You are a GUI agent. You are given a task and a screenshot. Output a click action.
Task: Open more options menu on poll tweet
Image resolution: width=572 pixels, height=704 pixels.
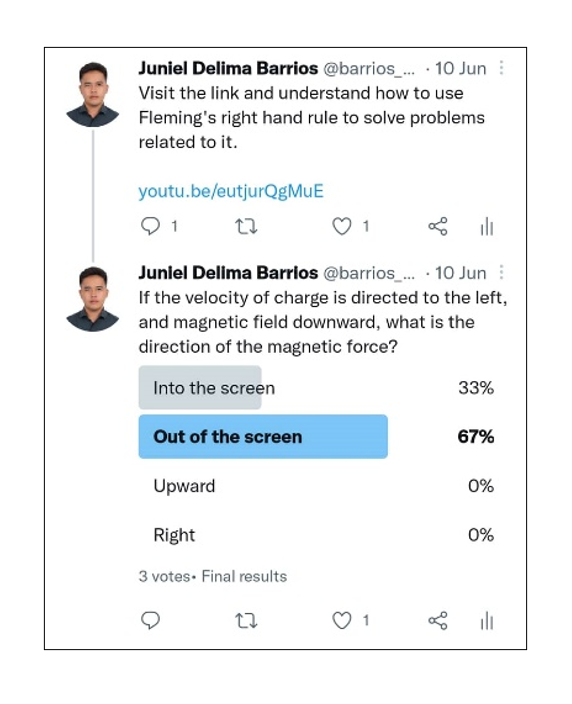click(x=502, y=273)
